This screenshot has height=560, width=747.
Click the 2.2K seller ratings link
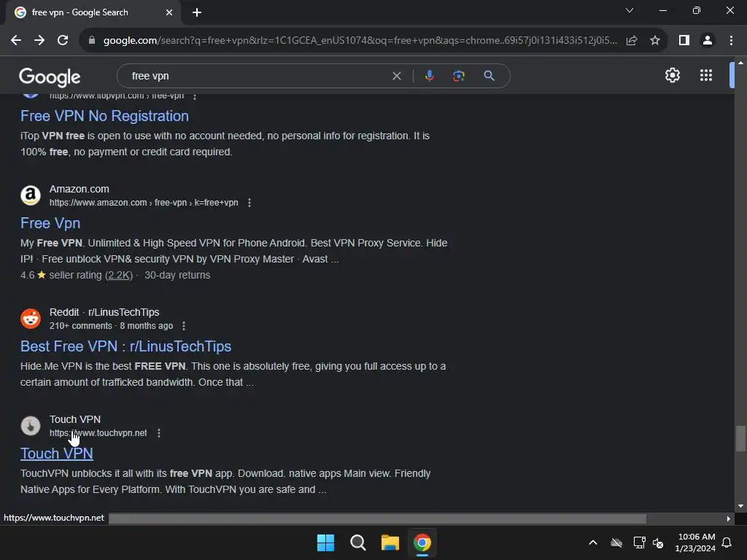(x=119, y=275)
